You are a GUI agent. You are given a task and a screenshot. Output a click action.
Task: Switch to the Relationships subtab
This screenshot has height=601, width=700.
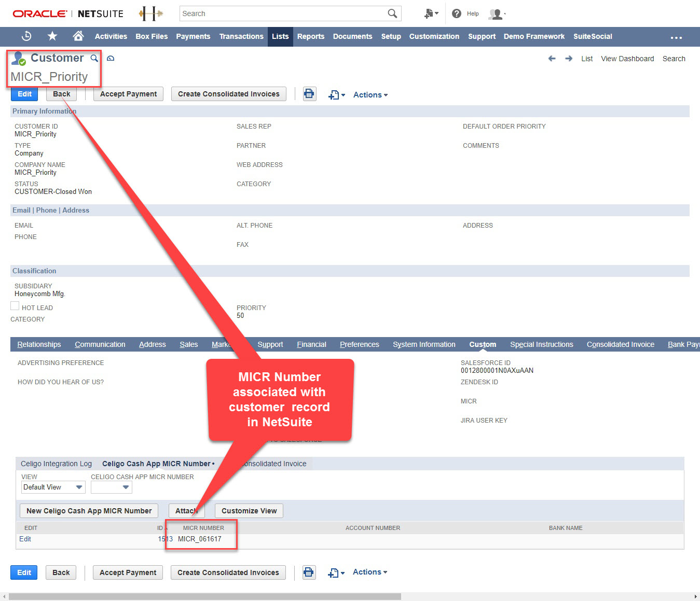coord(39,344)
